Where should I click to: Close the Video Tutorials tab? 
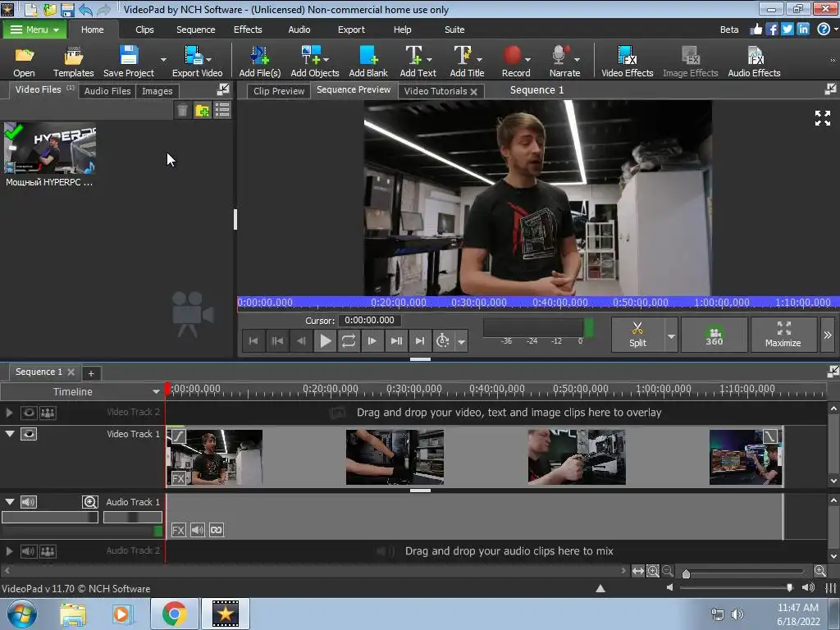pos(473,92)
